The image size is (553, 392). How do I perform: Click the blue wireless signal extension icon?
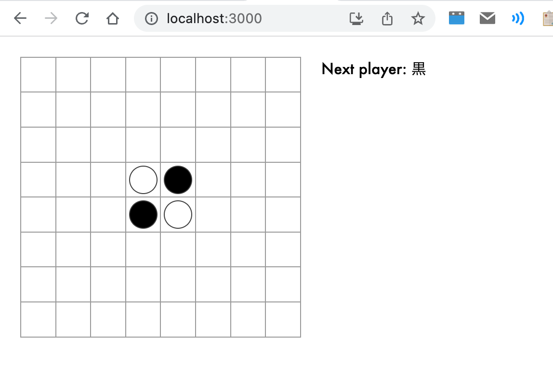[518, 18]
